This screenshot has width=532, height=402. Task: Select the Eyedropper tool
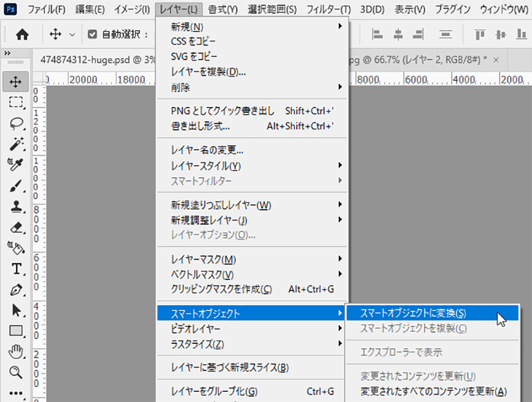click(x=15, y=164)
